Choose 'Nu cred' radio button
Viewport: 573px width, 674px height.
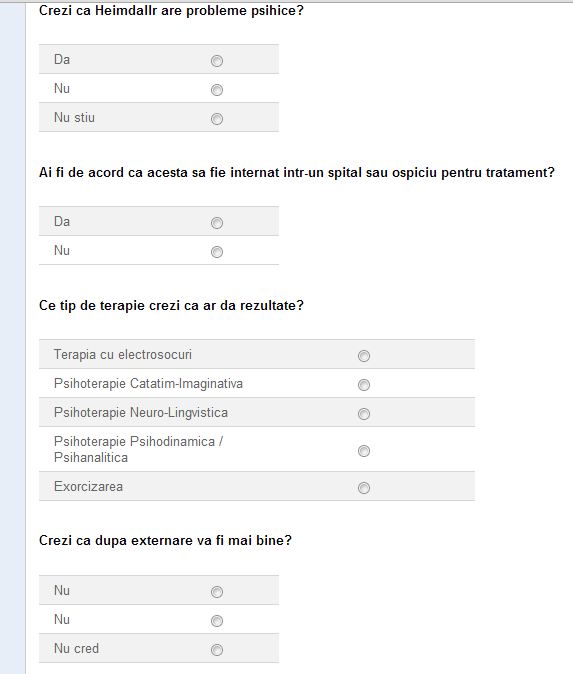coord(217,650)
